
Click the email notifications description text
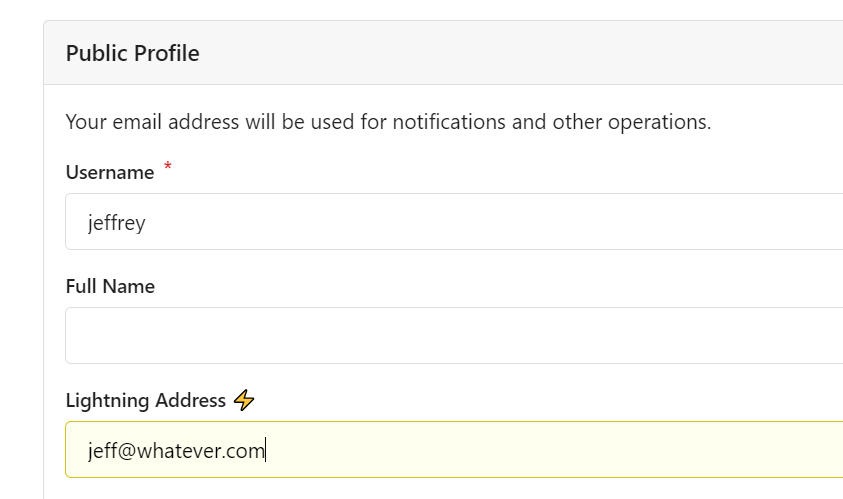pos(388,123)
